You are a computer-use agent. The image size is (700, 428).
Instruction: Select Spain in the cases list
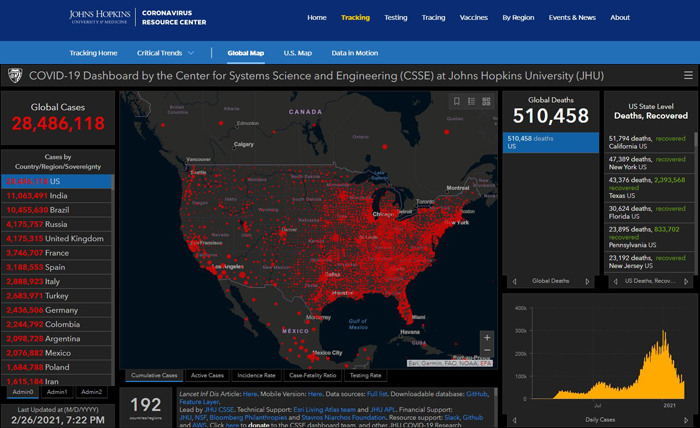click(x=56, y=267)
